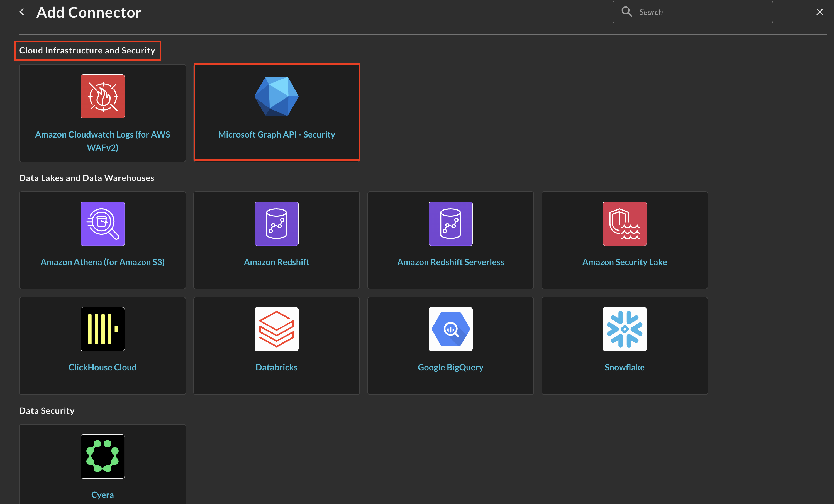
Task: Click the Data Lakes and Data Warehouses heading
Action: coord(87,178)
